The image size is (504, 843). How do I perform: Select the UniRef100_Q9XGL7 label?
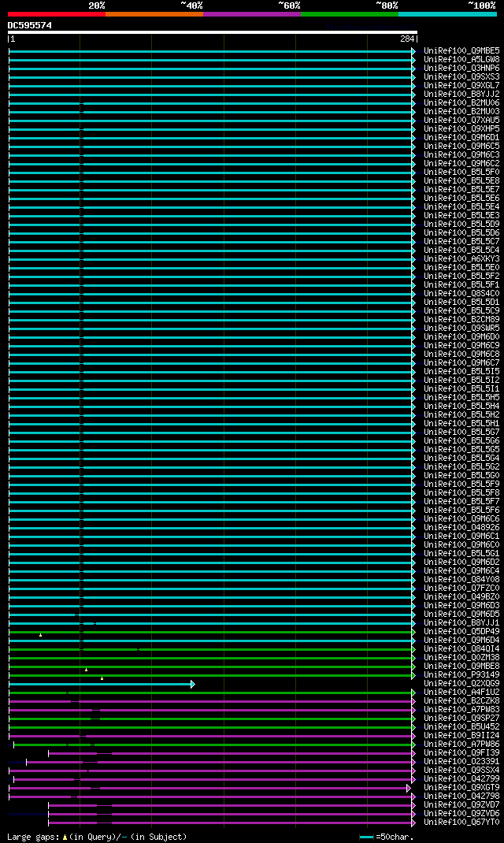[461, 86]
